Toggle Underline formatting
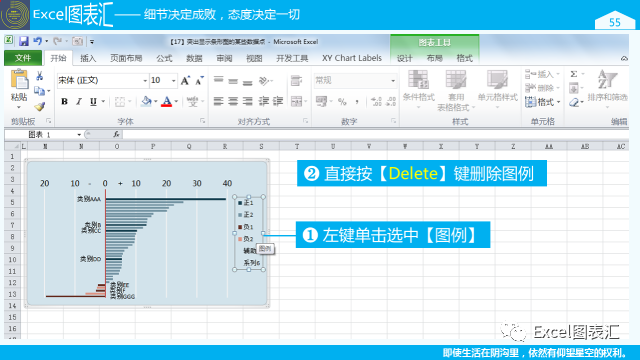 coord(93,101)
